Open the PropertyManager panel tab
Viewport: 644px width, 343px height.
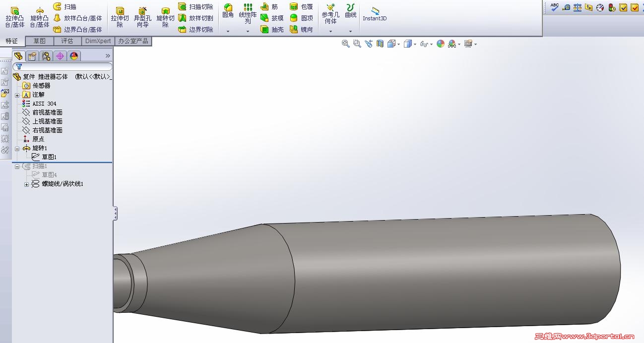click(32, 56)
